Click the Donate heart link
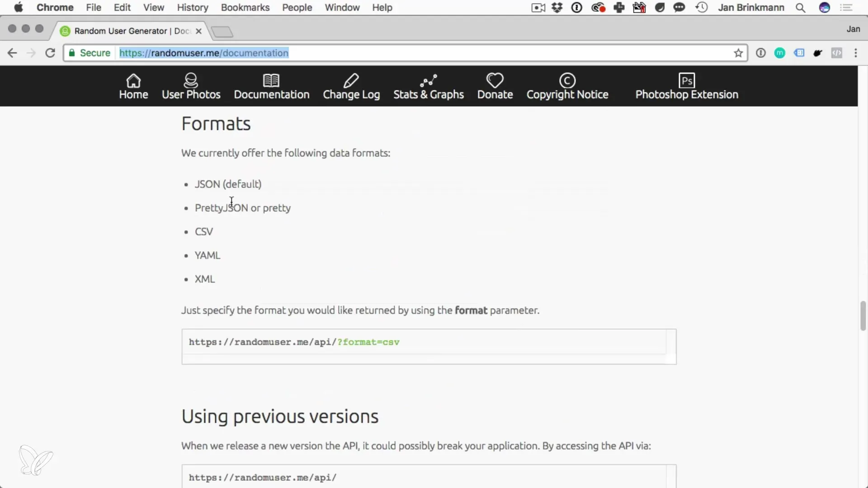Screen dimensions: 868x488 (495, 86)
